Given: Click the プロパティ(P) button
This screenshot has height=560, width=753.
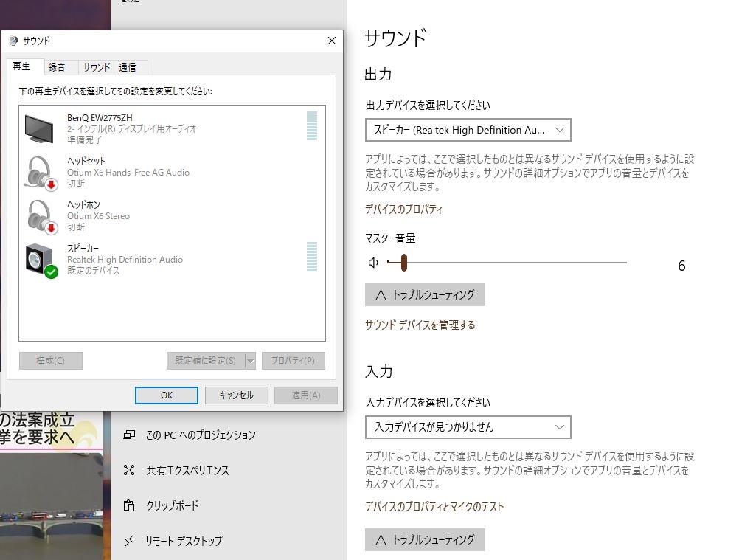Looking at the screenshot, I should click(293, 361).
